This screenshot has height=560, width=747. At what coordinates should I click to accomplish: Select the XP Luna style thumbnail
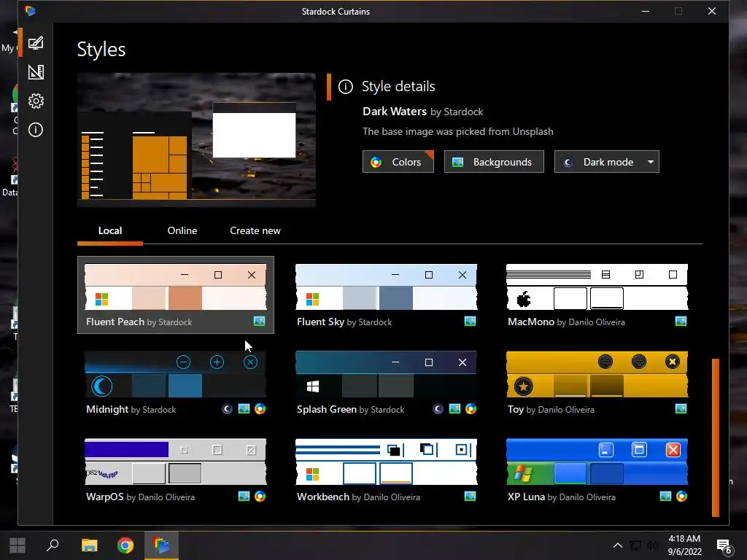click(x=597, y=462)
